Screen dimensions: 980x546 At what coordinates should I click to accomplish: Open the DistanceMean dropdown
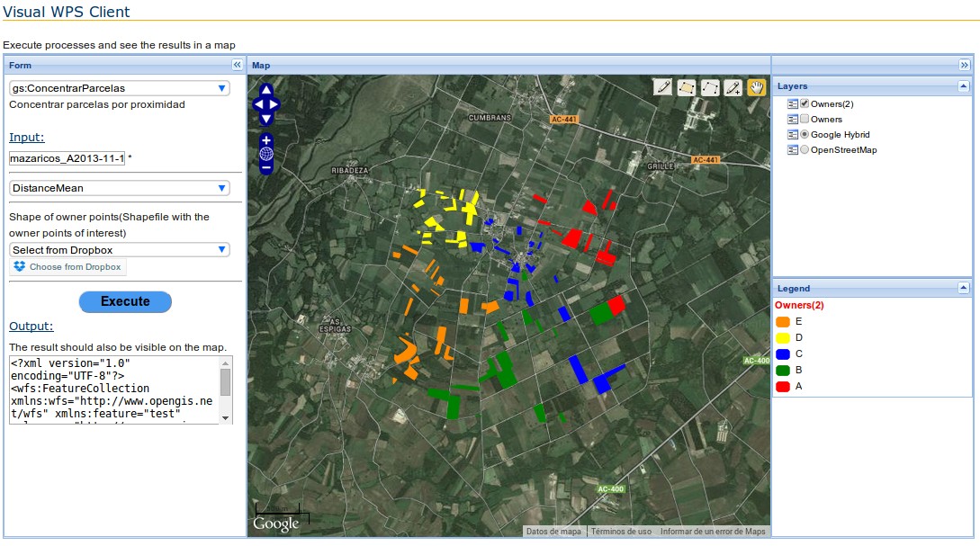pyautogui.click(x=120, y=188)
